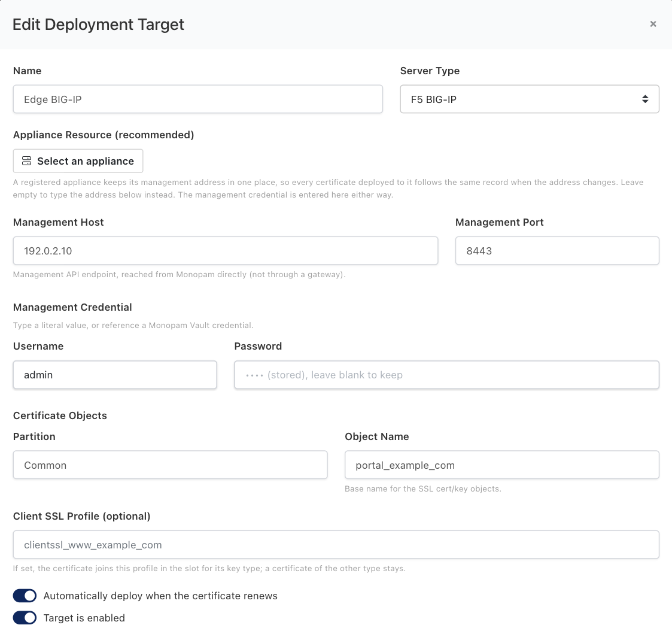Close the Edit Deployment Target dialog
The width and height of the screenshot is (672, 637).
(653, 24)
